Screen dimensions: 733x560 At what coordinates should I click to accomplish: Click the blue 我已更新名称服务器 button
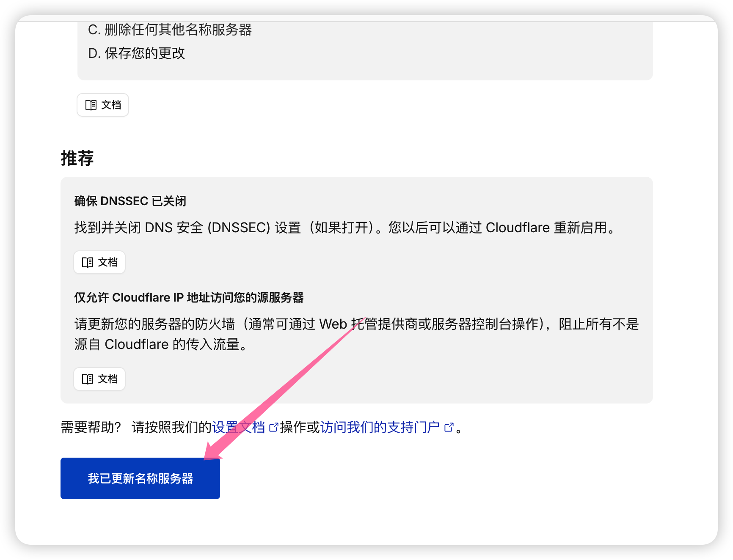point(140,478)
